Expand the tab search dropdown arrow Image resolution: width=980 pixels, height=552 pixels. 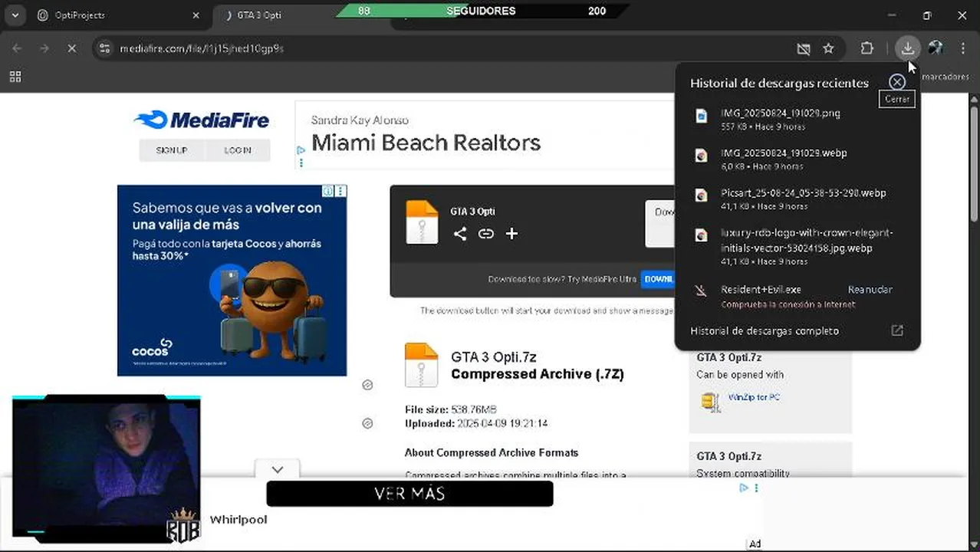coord(15,15)
